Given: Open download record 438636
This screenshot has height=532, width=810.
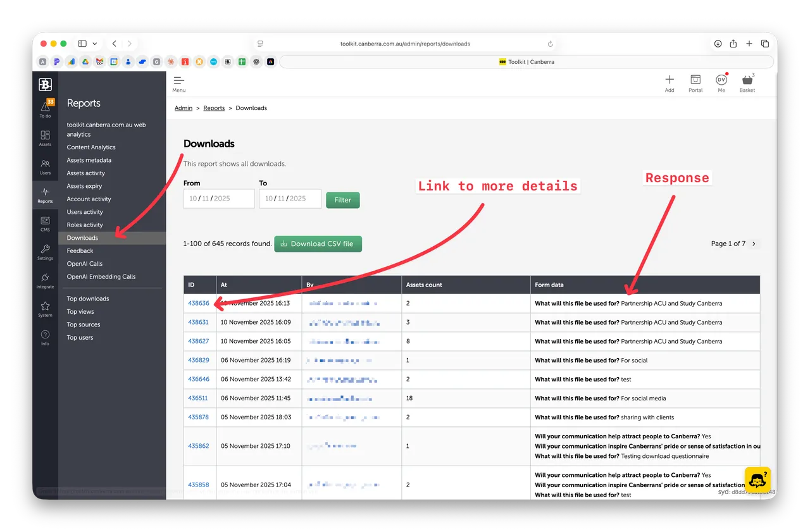Looking at the screenshot, I should pyautogui.click(x=198, y=303).
